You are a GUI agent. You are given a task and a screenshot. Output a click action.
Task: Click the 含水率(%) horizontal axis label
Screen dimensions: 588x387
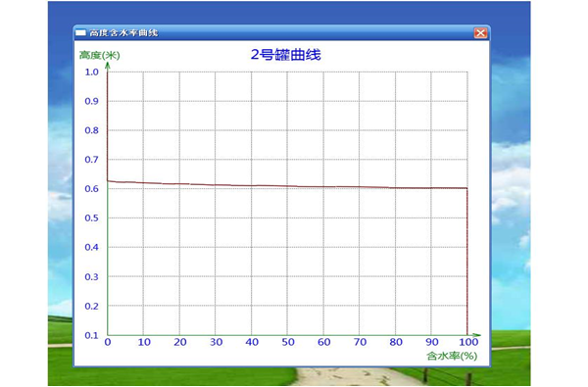coord(452,356)
